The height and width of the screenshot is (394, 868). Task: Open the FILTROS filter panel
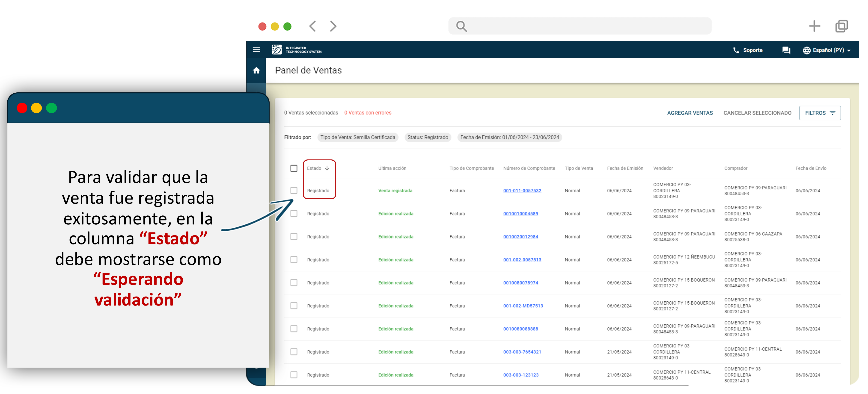pos(820,113)
